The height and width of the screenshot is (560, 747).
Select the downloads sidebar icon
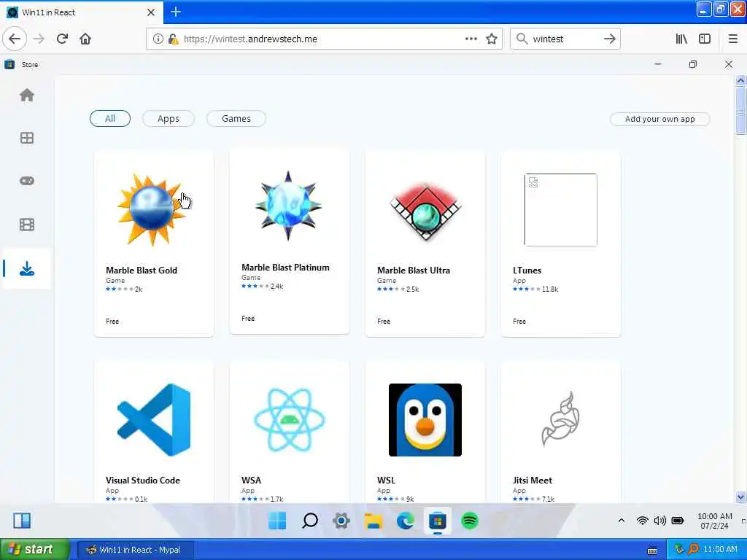pos(27,268)
